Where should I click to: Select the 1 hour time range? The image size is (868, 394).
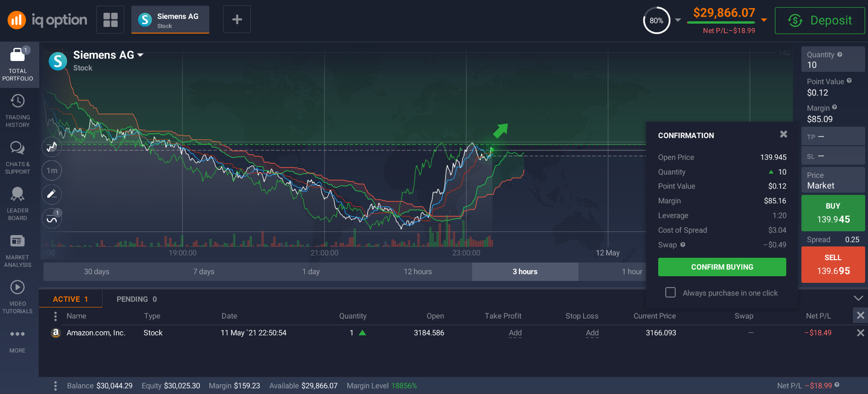tap(632, 271)
